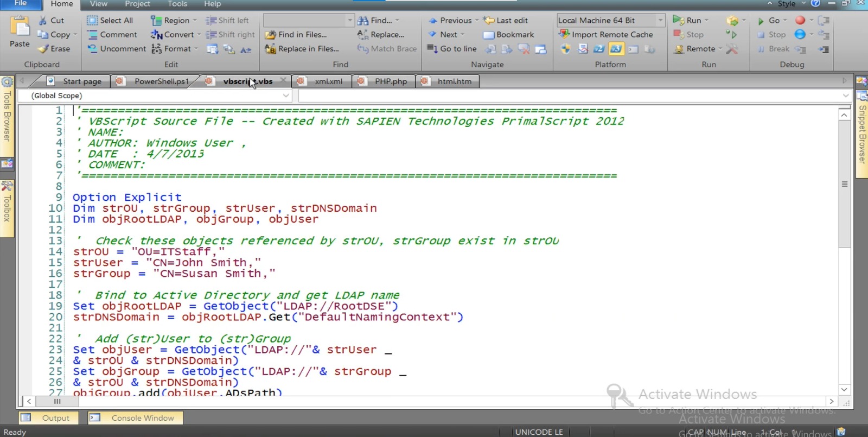This screenshot has height=437, width=868.
Task: Expand the Convert dropdown
Action: (x=199, y=35)
